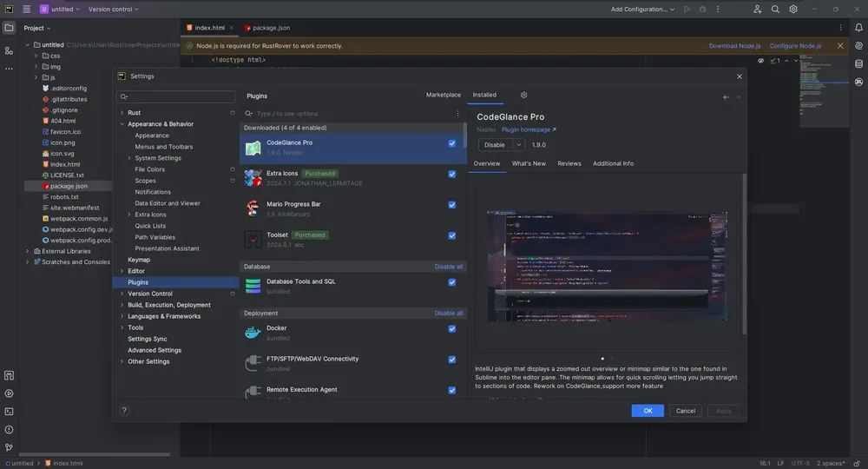The height and width of the screenshot is (469, 868).
Task: Open the Project tool window icon
Action: coord(9,28)
